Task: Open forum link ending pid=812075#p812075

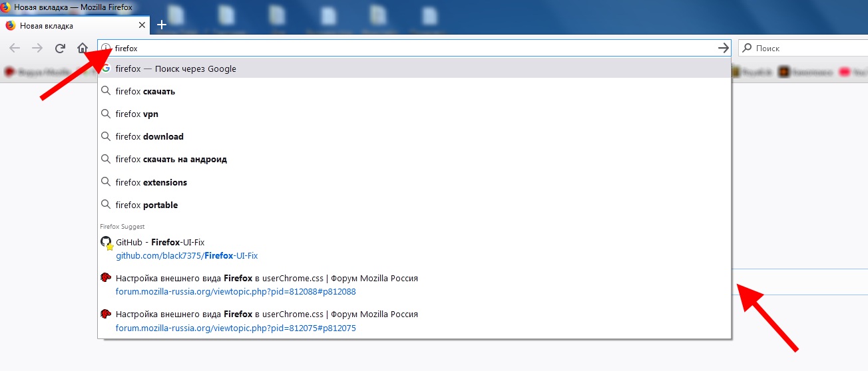Action: point(236,328)
